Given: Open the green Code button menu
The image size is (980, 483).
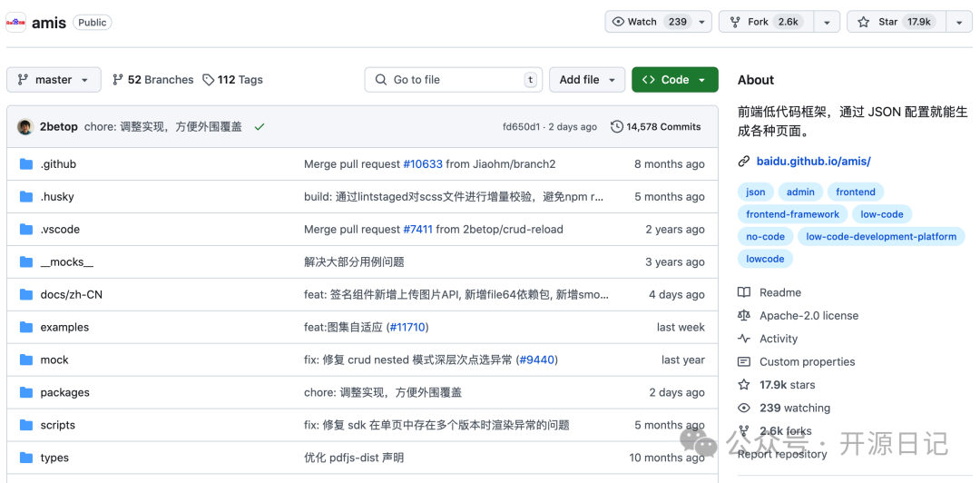Looking at the screenshot, I should pos(674,80).
